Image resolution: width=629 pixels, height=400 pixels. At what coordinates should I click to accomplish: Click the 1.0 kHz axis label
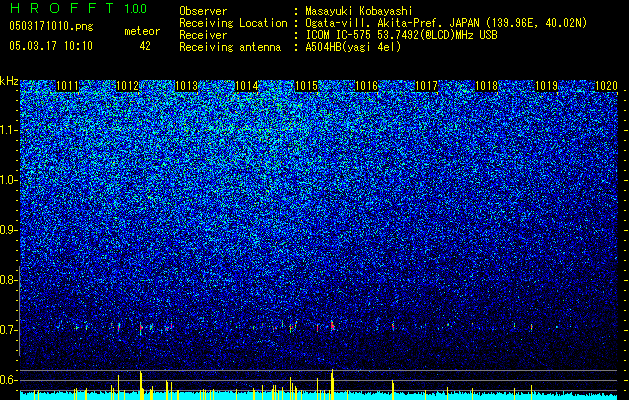8,180
